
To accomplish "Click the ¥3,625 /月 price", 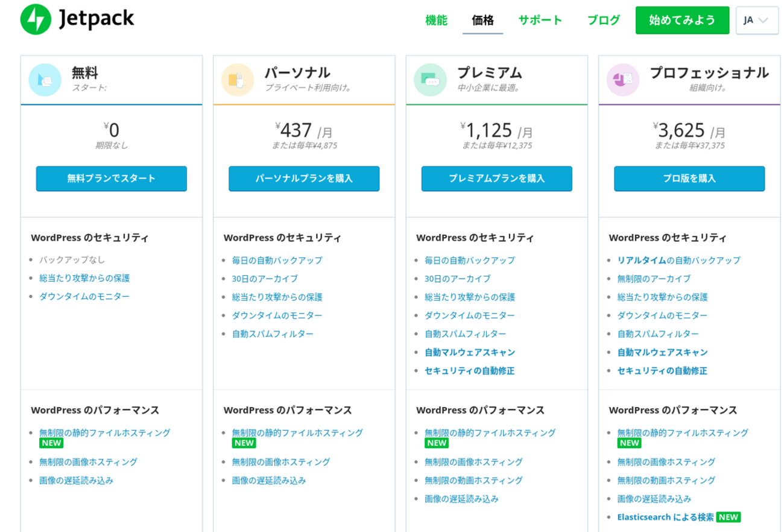I will [689, 130].
